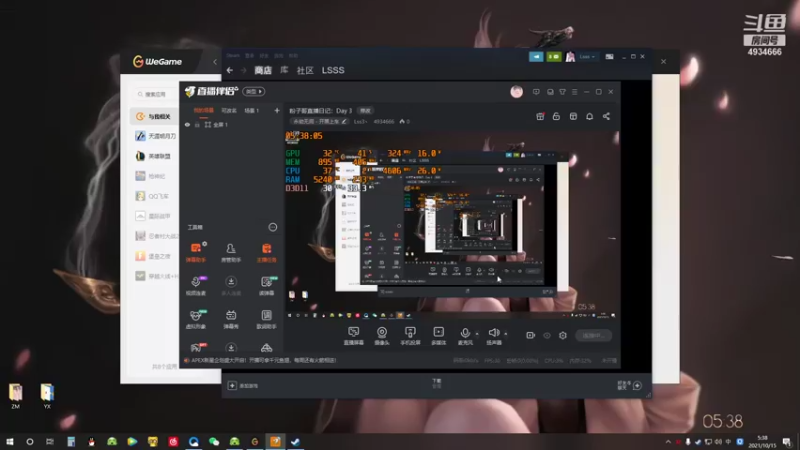Collapse the WeGame sidebar with the chevron

(215, 62)
